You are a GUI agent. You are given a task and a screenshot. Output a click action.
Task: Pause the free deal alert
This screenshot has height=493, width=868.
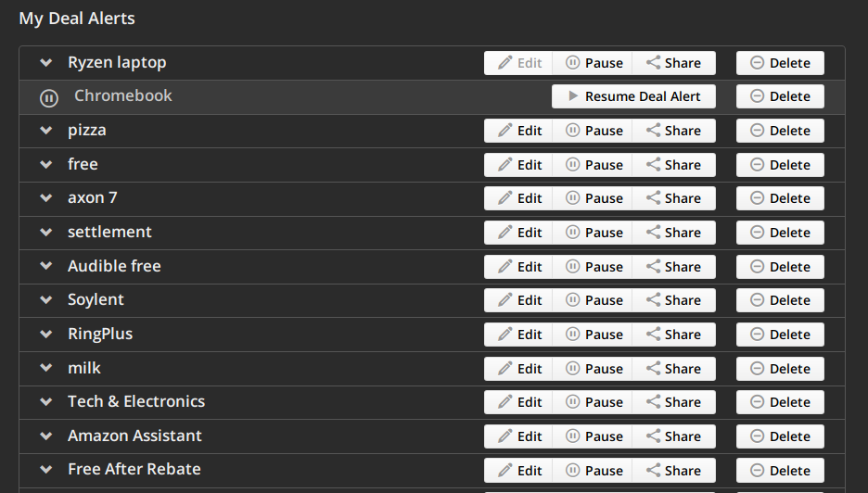pyautogui.click(x=594, y=165)
